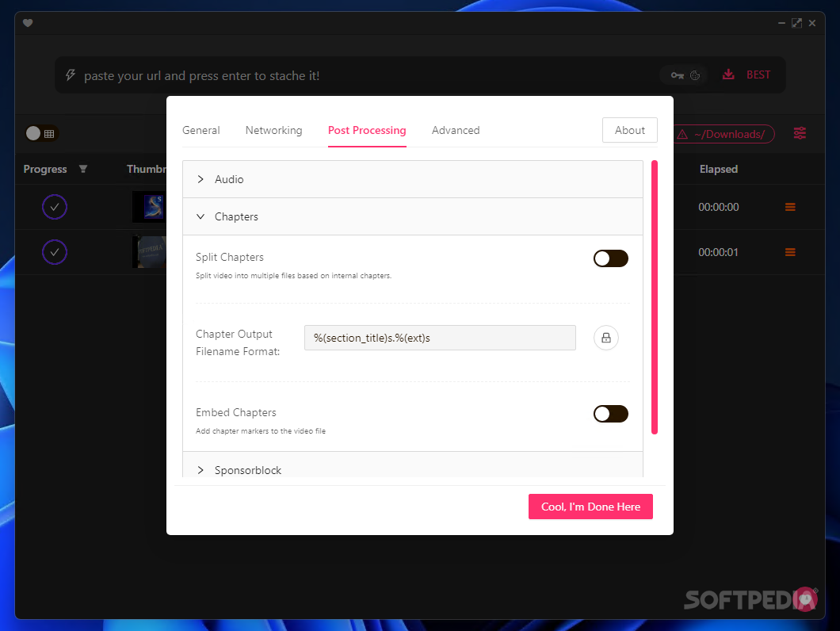Toggle the grid view switch

pyautogui.click(x=41, y=133)
